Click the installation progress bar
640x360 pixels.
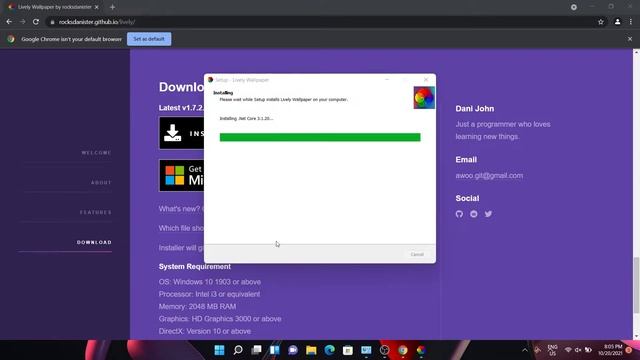(320, 137)
